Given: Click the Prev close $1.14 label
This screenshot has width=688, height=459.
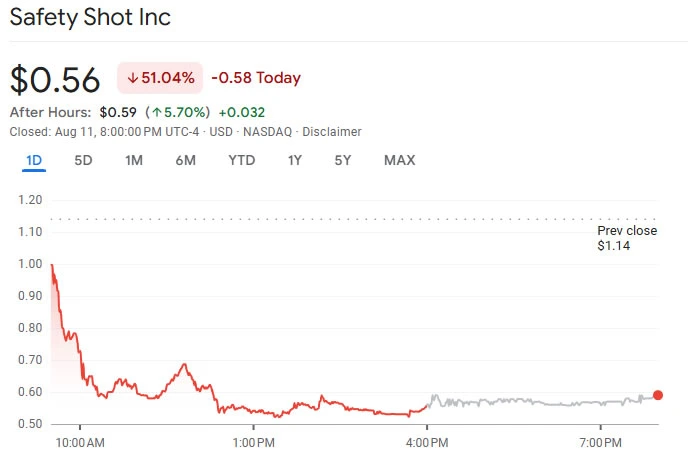Looking at the screenshot, I should coord(627,238).
